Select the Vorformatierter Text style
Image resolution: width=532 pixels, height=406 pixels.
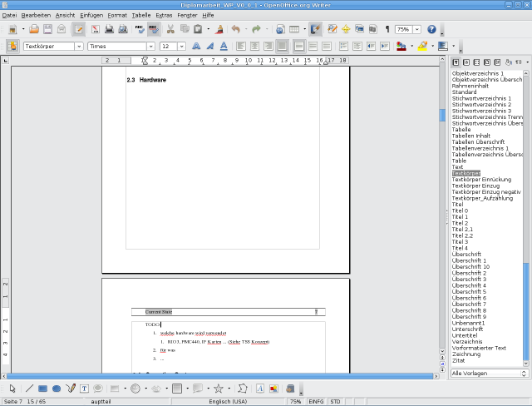479,348
